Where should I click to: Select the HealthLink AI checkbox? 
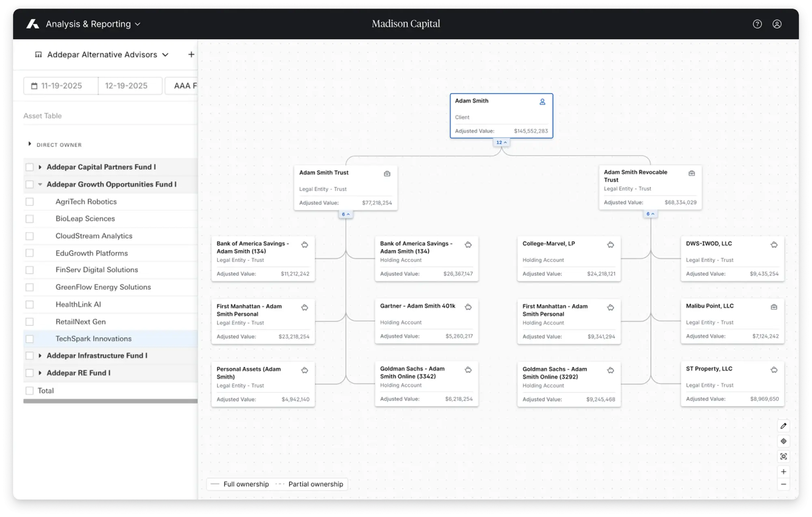29,304
